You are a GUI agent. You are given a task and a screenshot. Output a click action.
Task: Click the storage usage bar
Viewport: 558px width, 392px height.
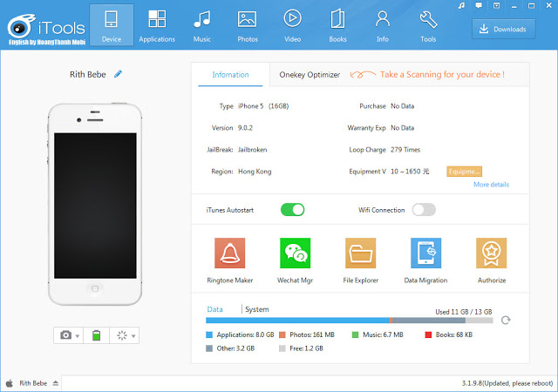350,321
